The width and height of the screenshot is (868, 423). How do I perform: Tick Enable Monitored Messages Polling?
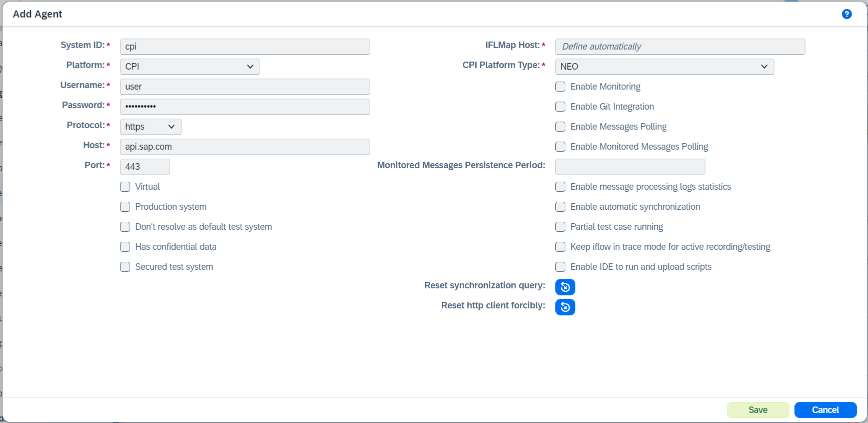tap(560, 147)
